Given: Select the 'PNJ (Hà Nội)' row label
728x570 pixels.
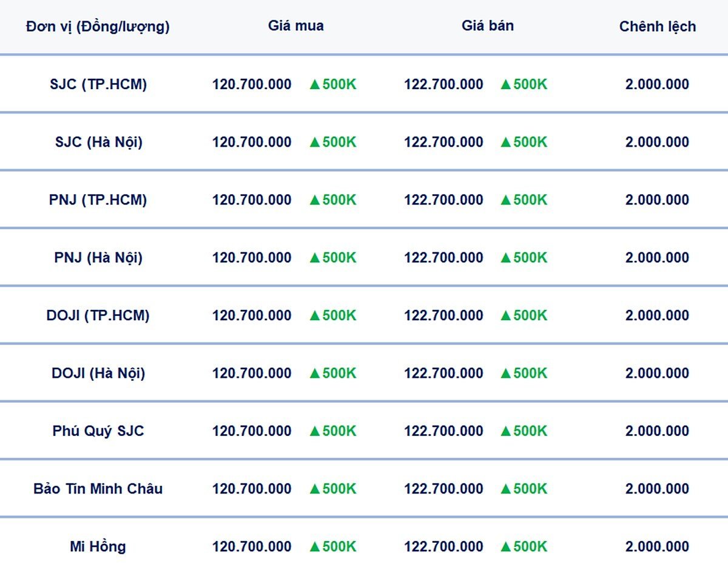Looking at the screenshot, I should coord(98,258).
